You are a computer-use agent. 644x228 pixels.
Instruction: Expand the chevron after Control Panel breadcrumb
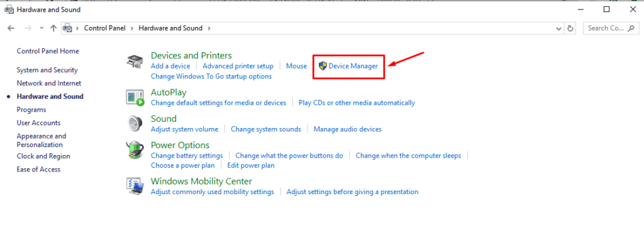(132, 28)
